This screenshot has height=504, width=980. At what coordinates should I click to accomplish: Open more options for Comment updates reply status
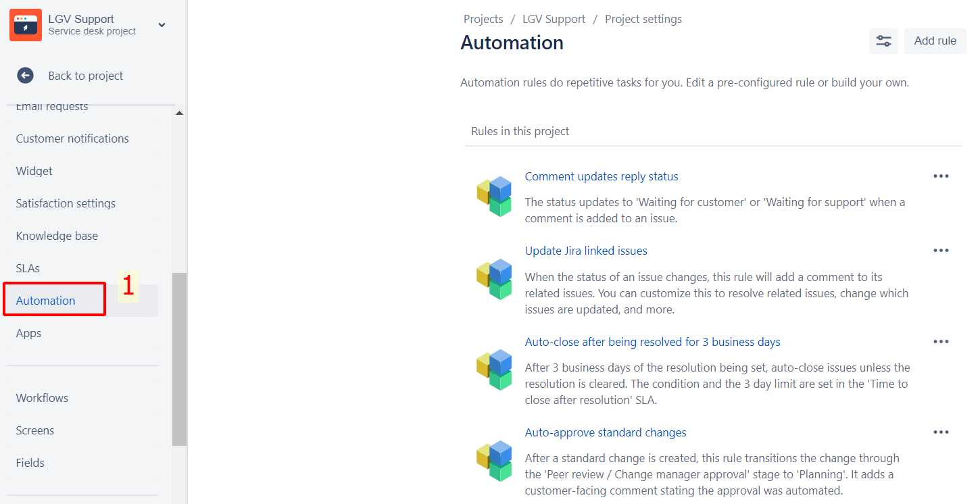click(941, 176)
